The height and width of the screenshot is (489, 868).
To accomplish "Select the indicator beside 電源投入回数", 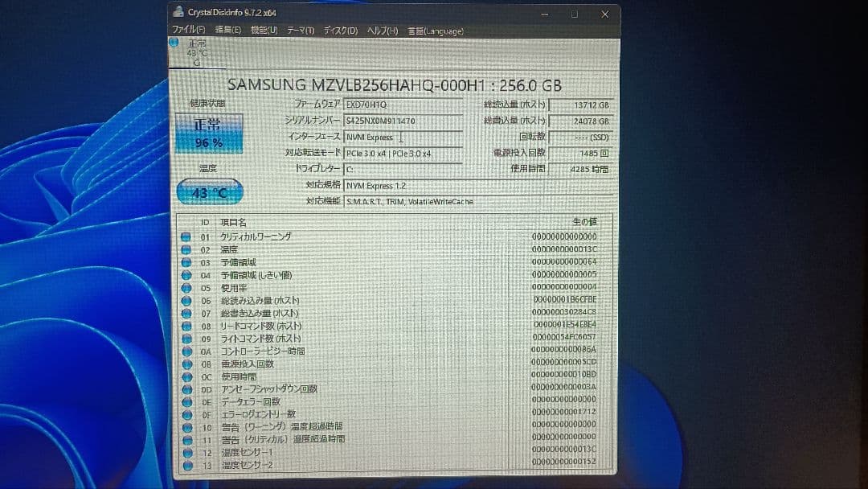I will (x=186, y=364).
